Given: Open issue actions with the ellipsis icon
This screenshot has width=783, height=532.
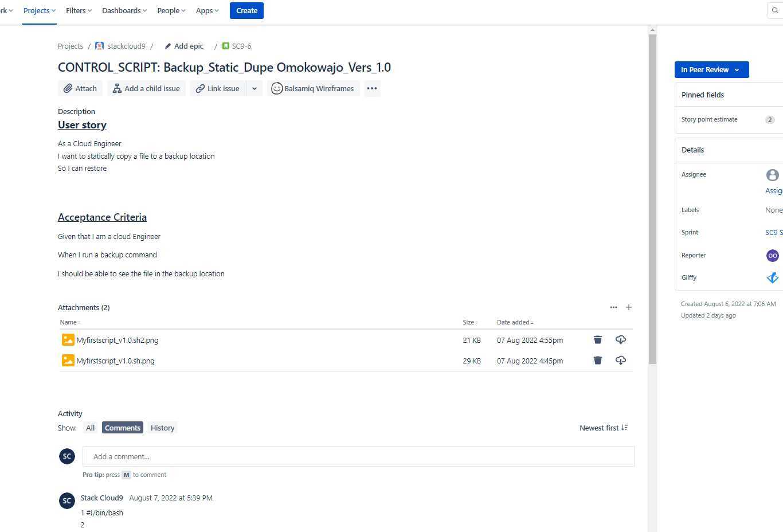Looking at the screenshot, I should pyautogui.click(x=371, y=88).
